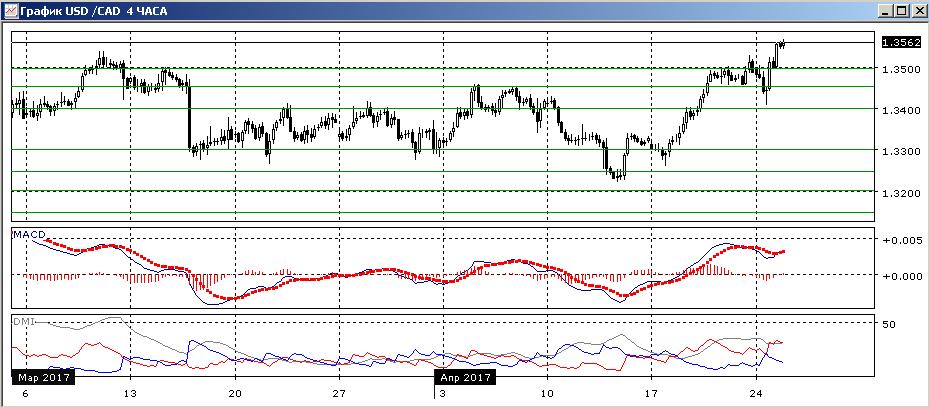
Task: Click the 1.3200 price axis label
Action: pyautogui.click(x=901, y=193)
